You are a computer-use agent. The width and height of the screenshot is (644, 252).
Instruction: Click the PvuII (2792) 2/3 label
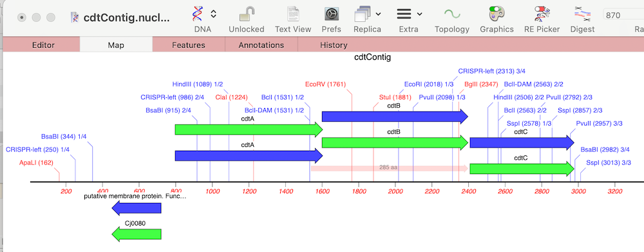pyautogui.click(x=569, y=97)
